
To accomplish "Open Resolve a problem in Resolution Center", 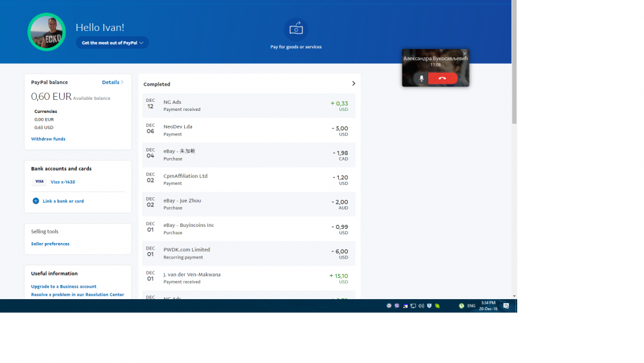I will pyautogui.click(x=78, y=295).
